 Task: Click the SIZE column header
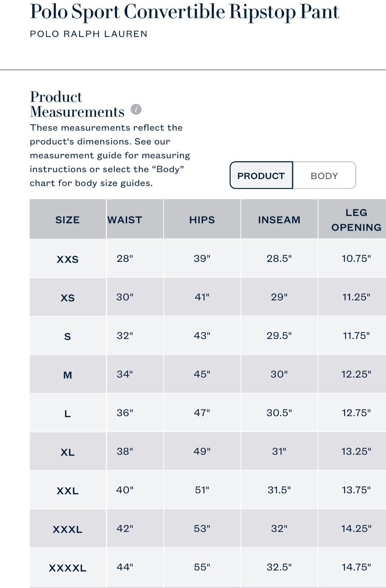[x=68, y=219]
